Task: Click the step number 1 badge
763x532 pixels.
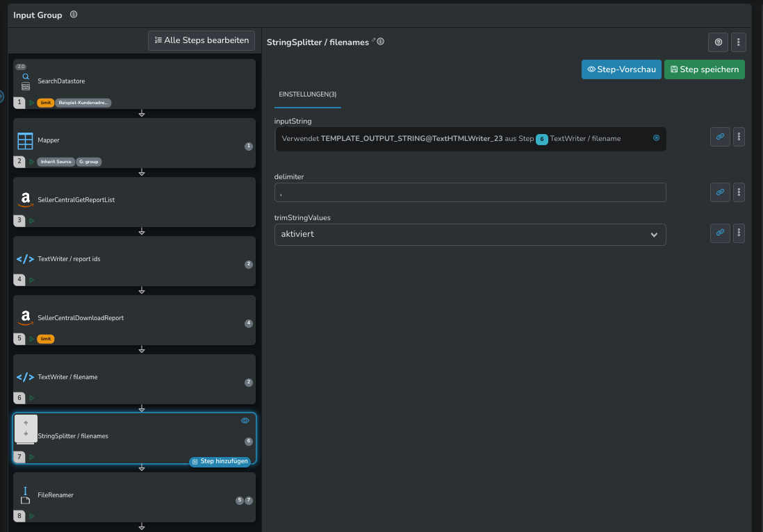Action: (19, 102)
